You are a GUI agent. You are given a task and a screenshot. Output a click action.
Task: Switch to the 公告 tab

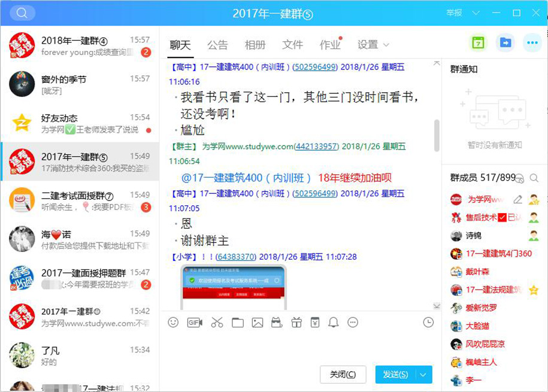click(x=217, y=45)
